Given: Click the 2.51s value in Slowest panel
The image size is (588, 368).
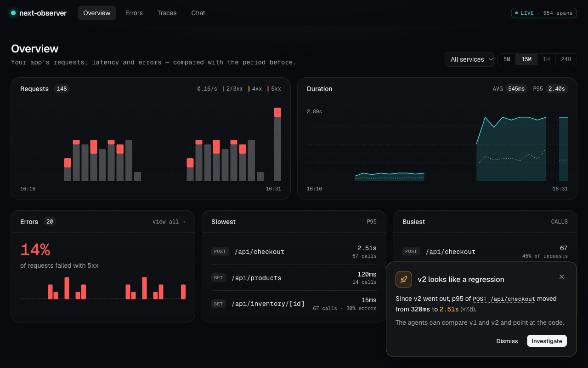Looking at the screenshot, I should 367,248.
